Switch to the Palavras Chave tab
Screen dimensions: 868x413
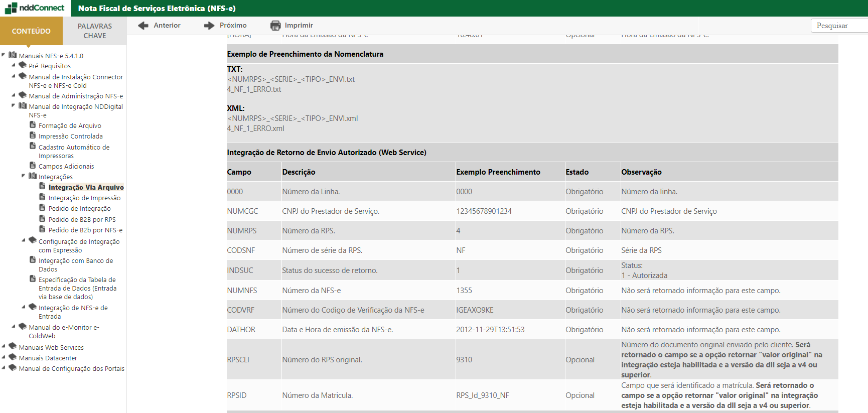tap(94, 31)
